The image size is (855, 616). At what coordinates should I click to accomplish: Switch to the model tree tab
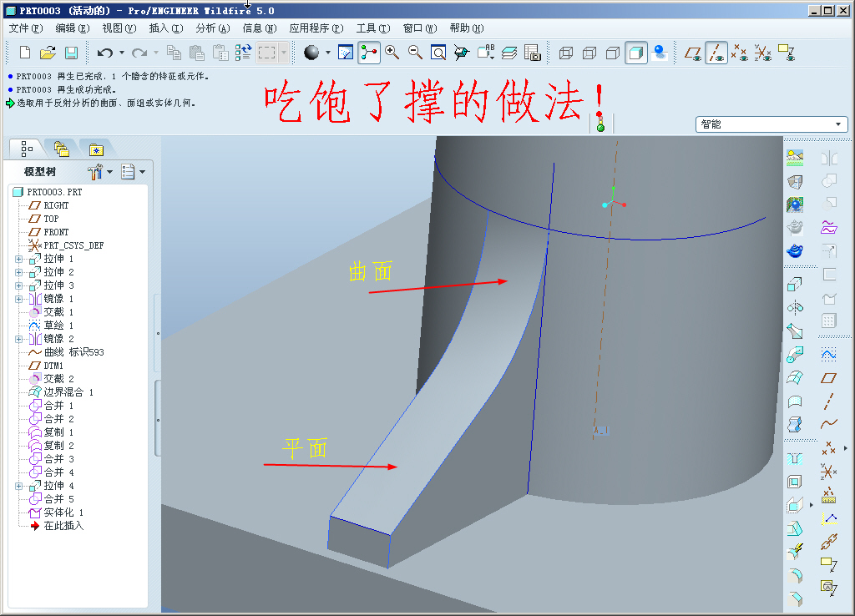tap(27, 149)
